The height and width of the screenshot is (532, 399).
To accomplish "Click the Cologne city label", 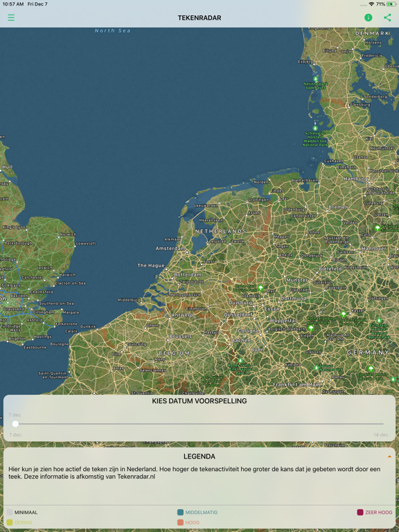I will tap(249, 330).
